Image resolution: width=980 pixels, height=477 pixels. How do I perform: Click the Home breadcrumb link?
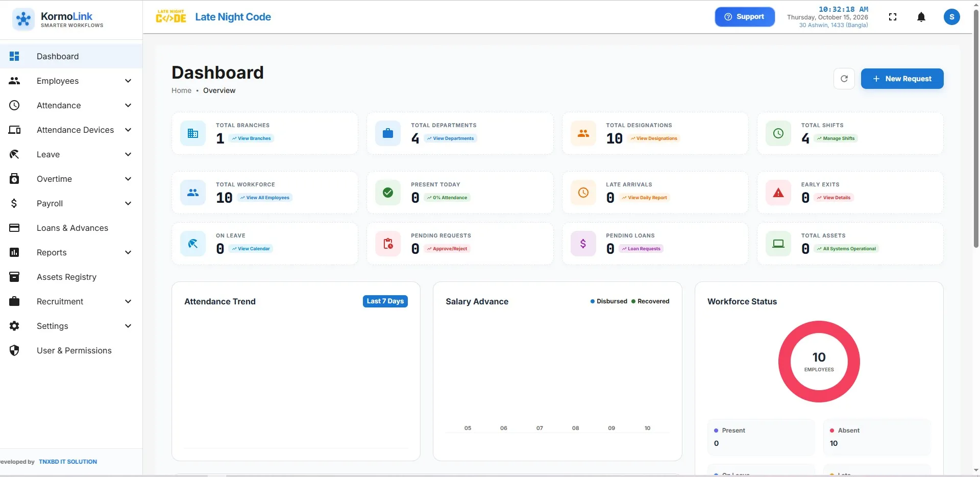pyautogui.click(x=181, y=90)
